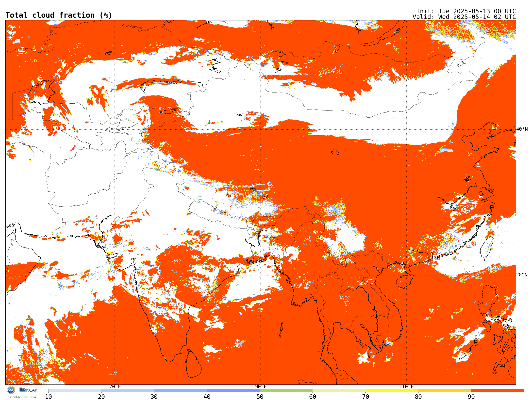The height and width of the screenshot is (400, 532).
Task: Click the 60–70 pale yellow colorbar segment
Action: 339,391
